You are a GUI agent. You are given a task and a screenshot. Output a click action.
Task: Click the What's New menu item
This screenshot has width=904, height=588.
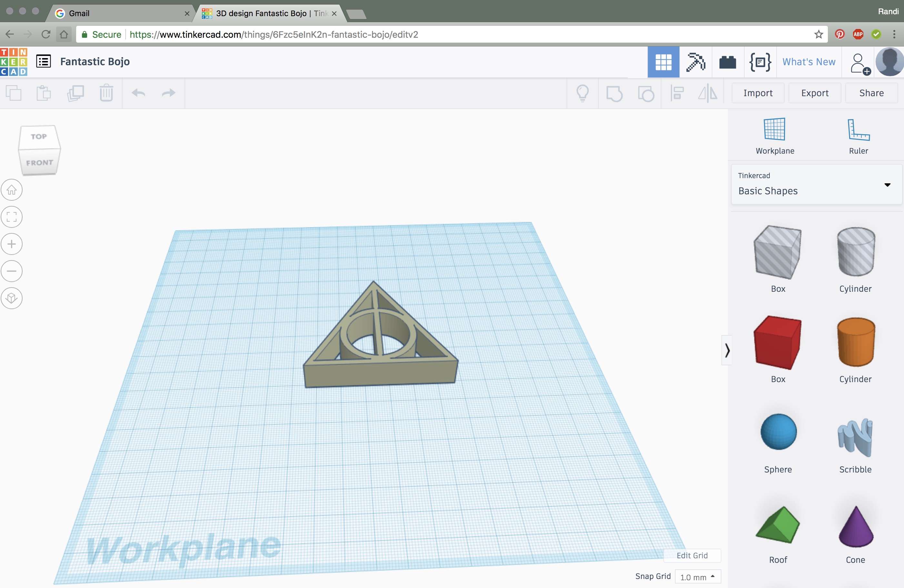(x=809, y=61)
